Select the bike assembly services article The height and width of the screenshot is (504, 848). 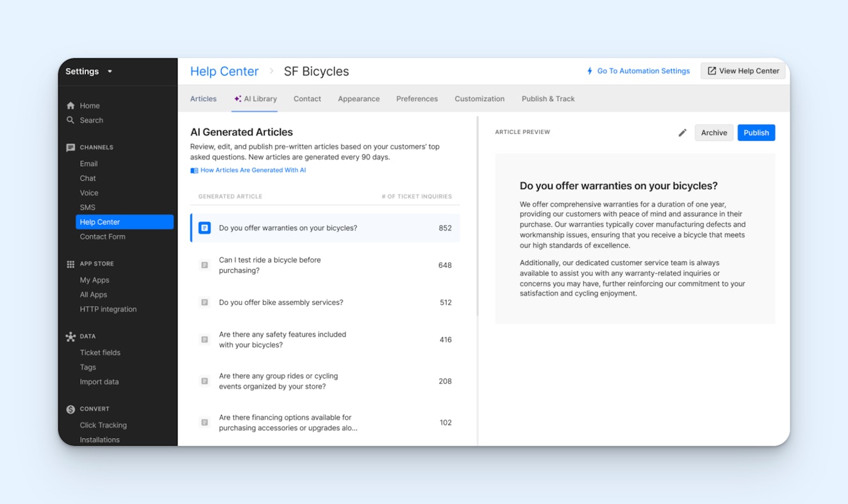pos(281,302)
